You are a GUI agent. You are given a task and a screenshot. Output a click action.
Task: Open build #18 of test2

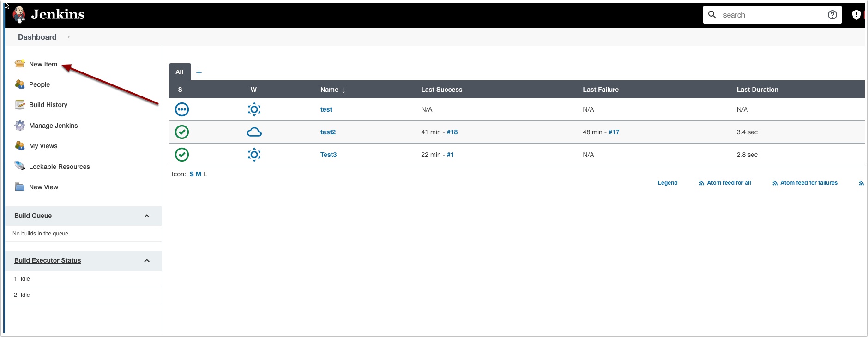pyautogui.click(x=452, y=132)
